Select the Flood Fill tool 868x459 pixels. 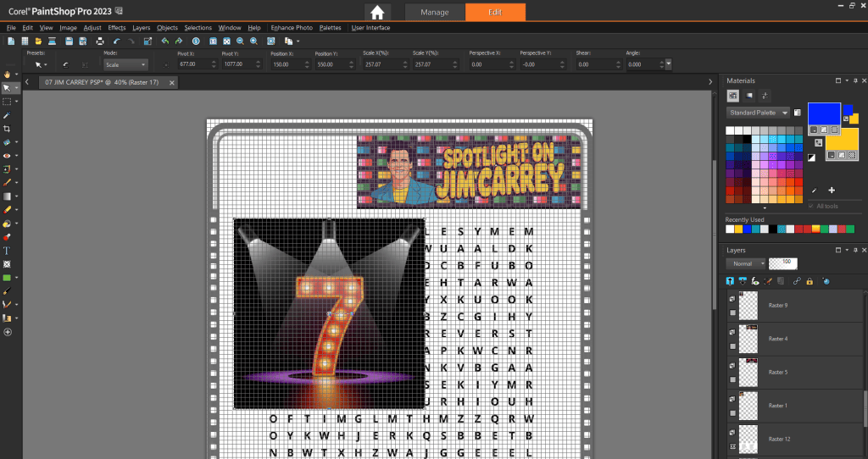click(7, 224)
